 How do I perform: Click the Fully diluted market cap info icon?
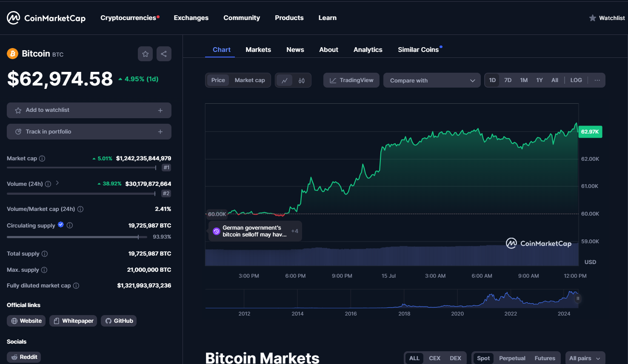click(76, 286)
